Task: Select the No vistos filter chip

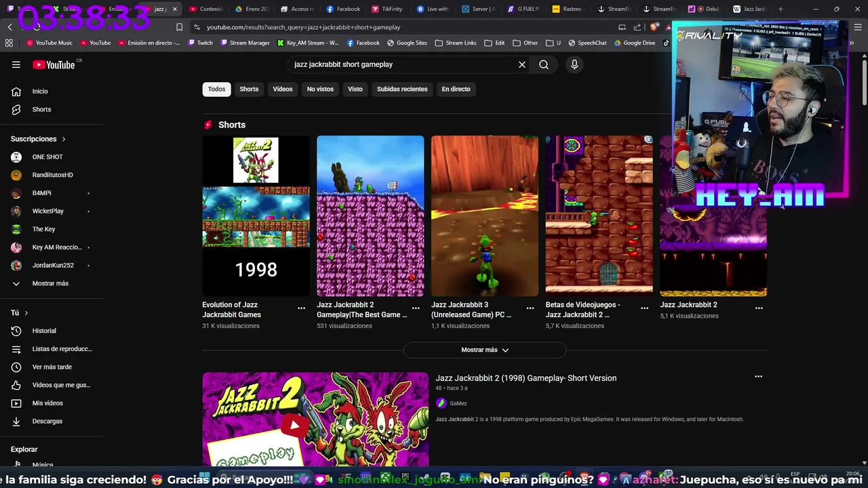Action: [320, 89]
